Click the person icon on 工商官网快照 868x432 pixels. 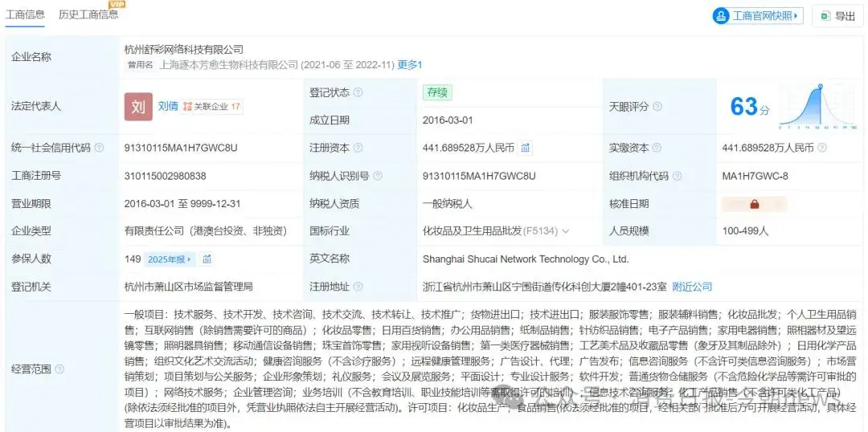point(721,16)
